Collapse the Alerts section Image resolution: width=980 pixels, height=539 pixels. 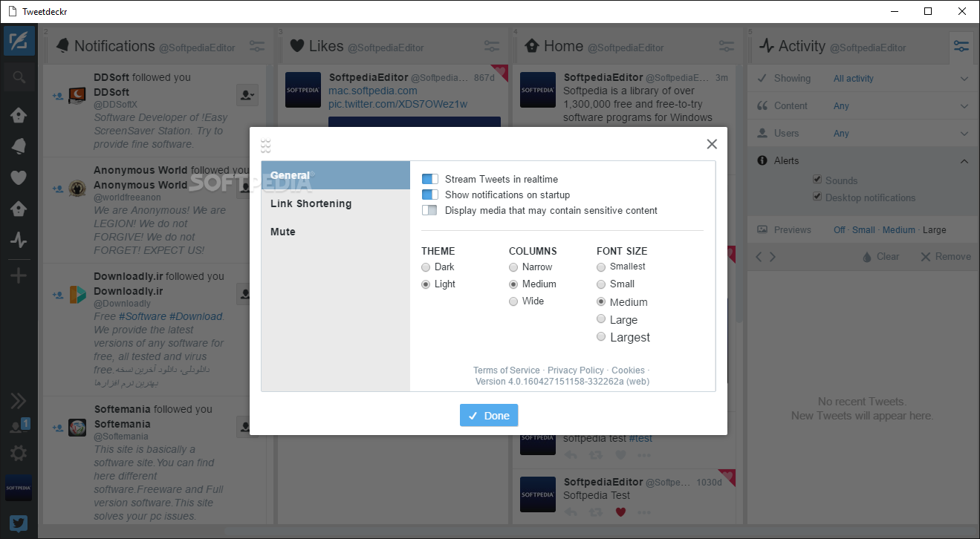pos(964,161)
